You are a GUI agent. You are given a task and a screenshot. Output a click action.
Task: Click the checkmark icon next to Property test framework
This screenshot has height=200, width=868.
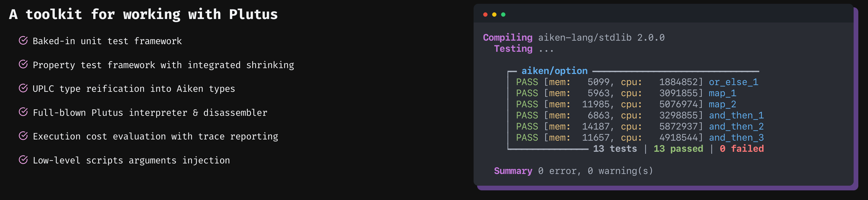coord(23,64)
